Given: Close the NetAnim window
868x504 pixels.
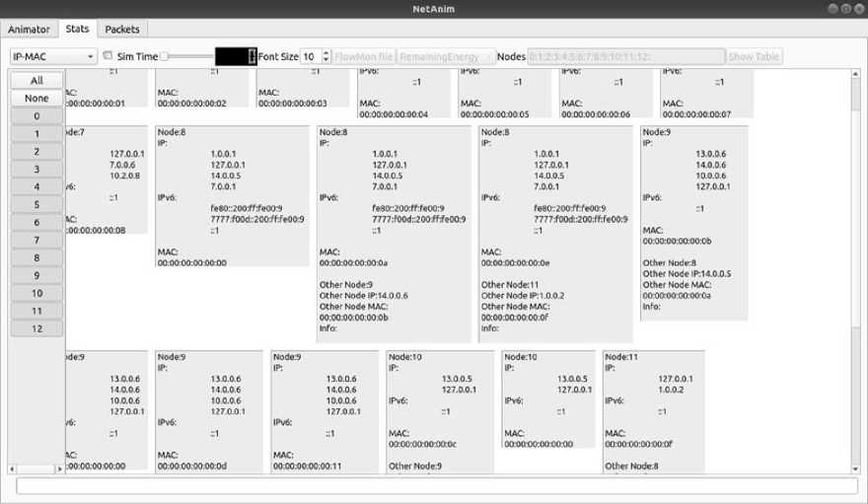Looking at the screenshot, I should 858,8.
